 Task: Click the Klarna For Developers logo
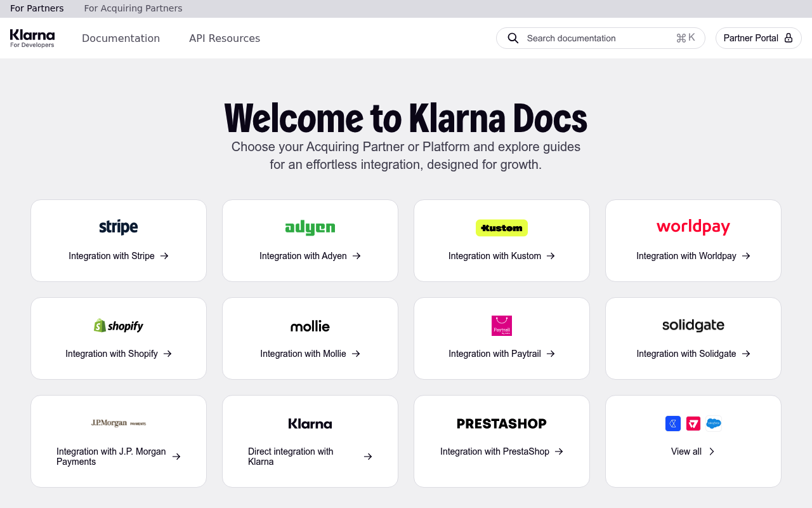pyautogui.click(x=32, y=38)
